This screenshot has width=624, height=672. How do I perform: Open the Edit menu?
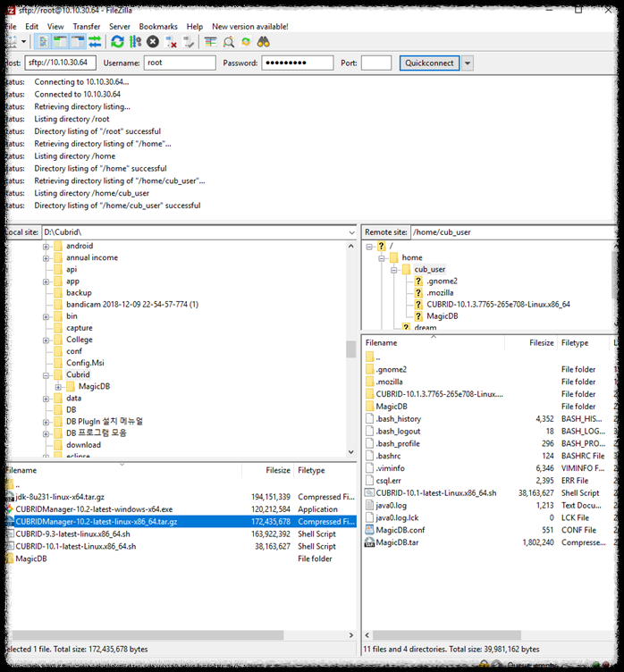coord(31,27)
